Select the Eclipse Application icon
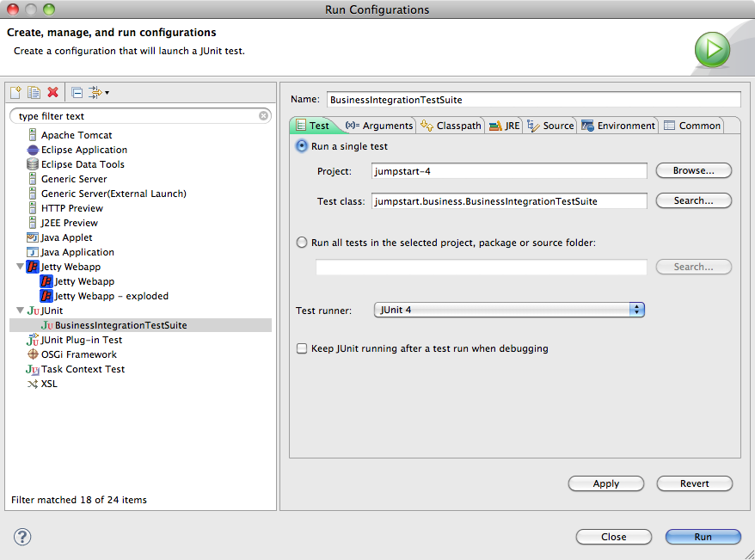The height and width of the screenshot is (560, 755). click(x=33, y=150)
